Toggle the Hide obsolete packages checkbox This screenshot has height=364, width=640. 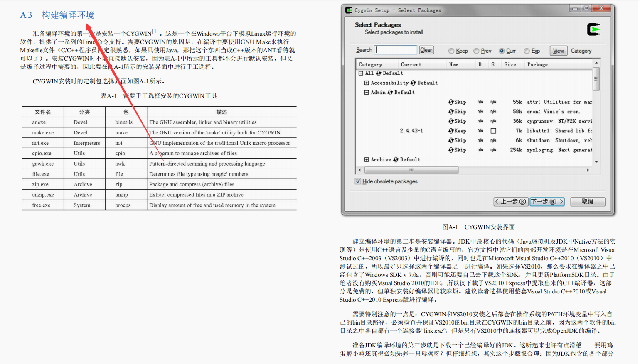point(358,181)
